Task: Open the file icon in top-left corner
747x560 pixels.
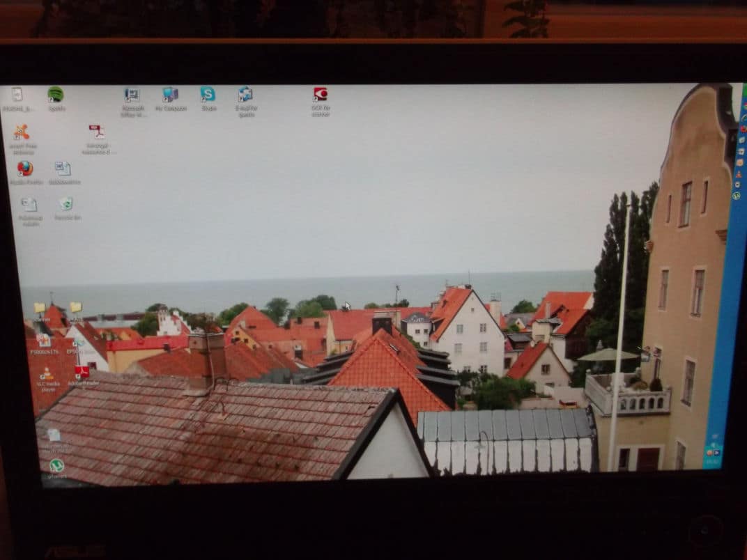Action: tap(17, 95)
